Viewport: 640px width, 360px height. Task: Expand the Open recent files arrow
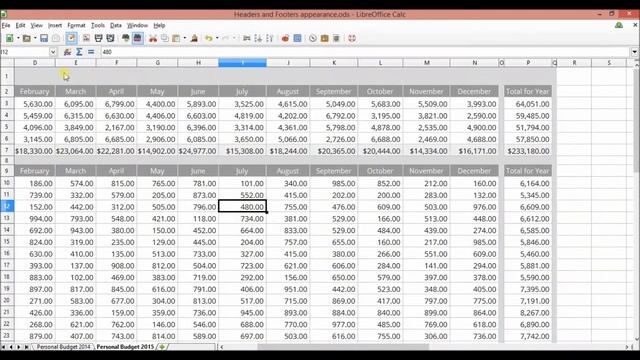pyautogui.click(x=35, y=38)
